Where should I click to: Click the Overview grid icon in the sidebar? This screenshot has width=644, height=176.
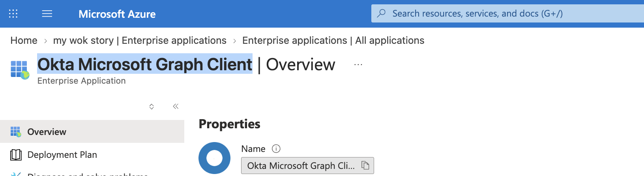coord(16,132)
